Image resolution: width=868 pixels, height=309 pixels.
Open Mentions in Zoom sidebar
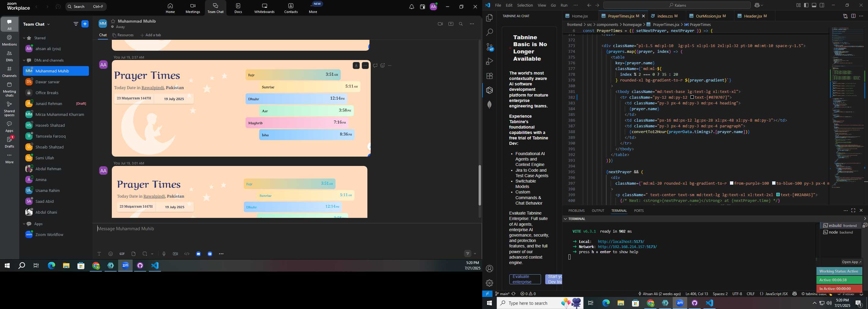point(9,40)
